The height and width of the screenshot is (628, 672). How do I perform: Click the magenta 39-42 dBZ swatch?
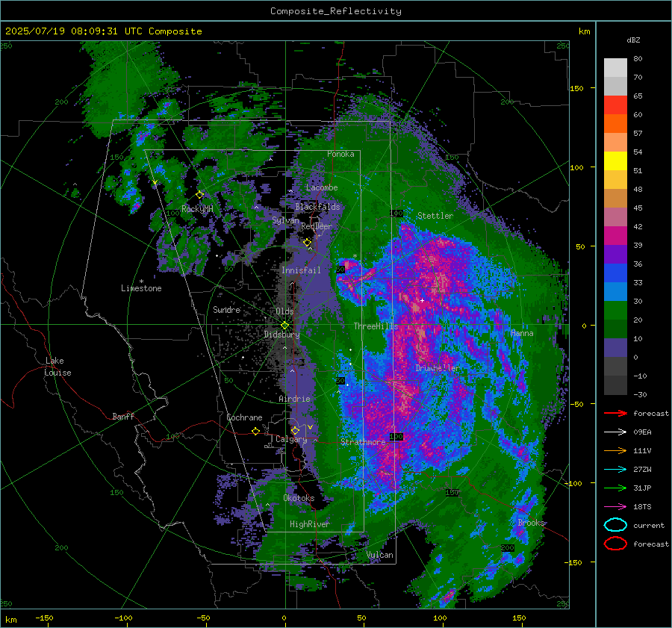point(615,236)
